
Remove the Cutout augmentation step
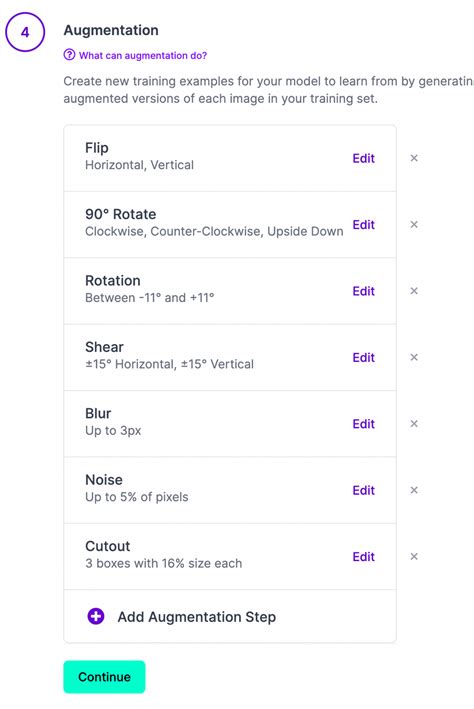point(414,557)
